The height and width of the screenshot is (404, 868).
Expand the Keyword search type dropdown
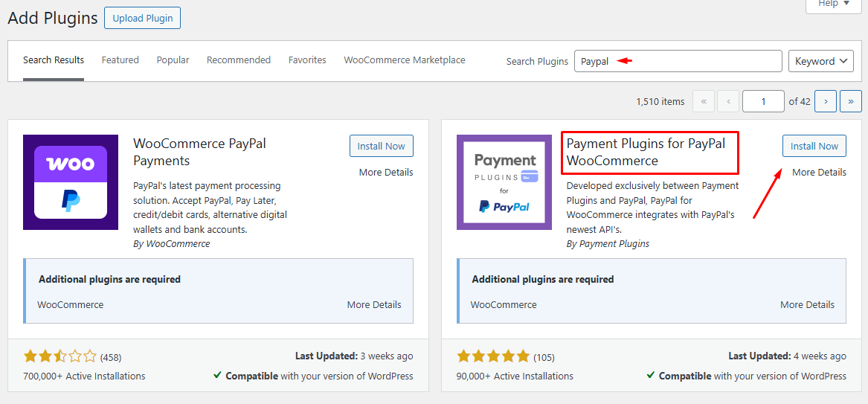(x=821, y=61)
